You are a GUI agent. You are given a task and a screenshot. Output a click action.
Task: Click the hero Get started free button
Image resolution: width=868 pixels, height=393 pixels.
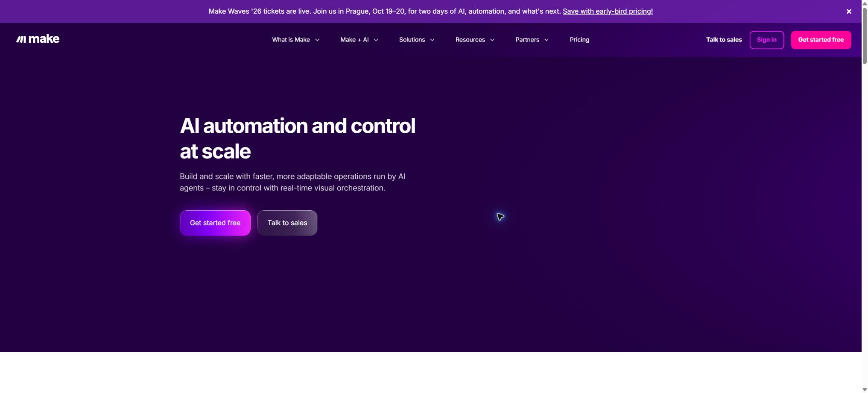215,223
